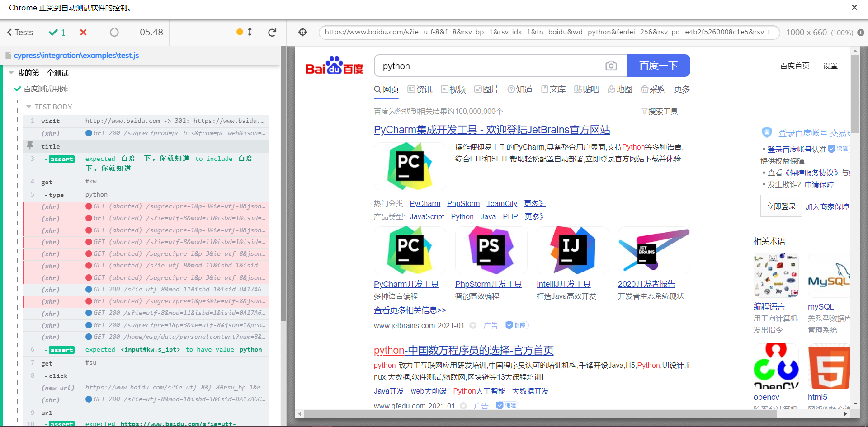This screenshot has width=868, height=427.
Task: Switch to the 图片 tab
Action: (x=486, y=89)
